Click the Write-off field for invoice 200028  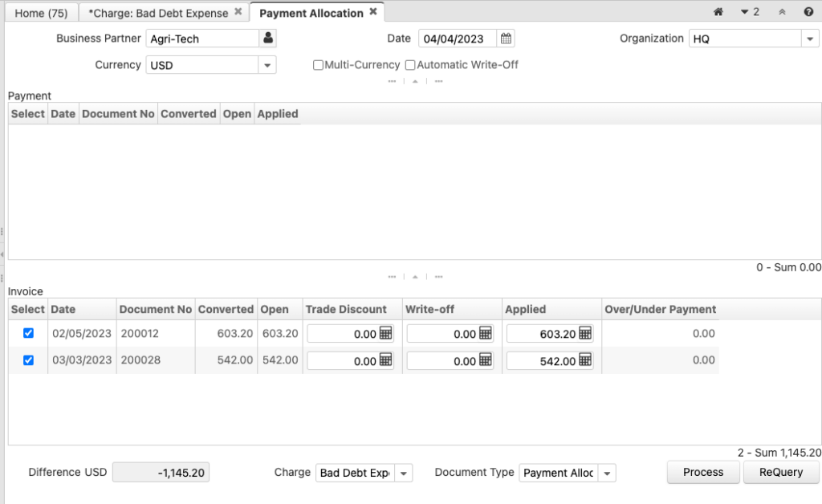click(443, 361)
